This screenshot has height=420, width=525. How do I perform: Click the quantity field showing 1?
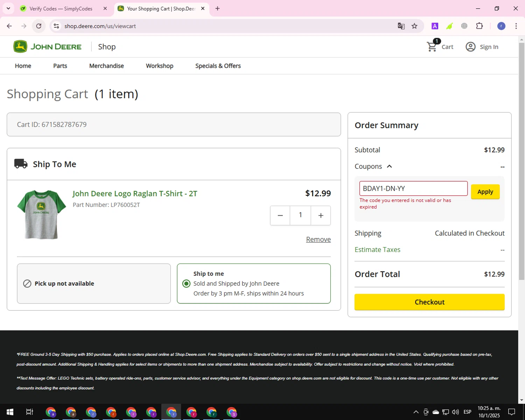300,215
